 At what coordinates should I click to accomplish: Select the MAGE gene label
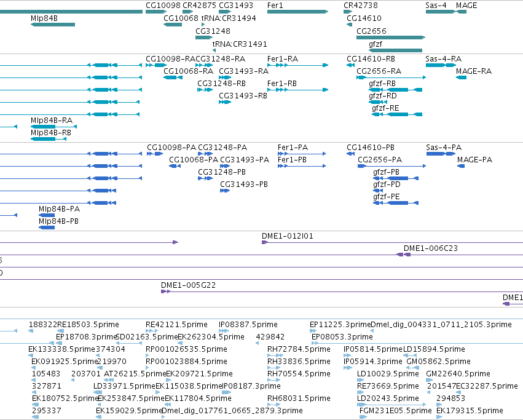pyautogui.click(x=466, y=6)
